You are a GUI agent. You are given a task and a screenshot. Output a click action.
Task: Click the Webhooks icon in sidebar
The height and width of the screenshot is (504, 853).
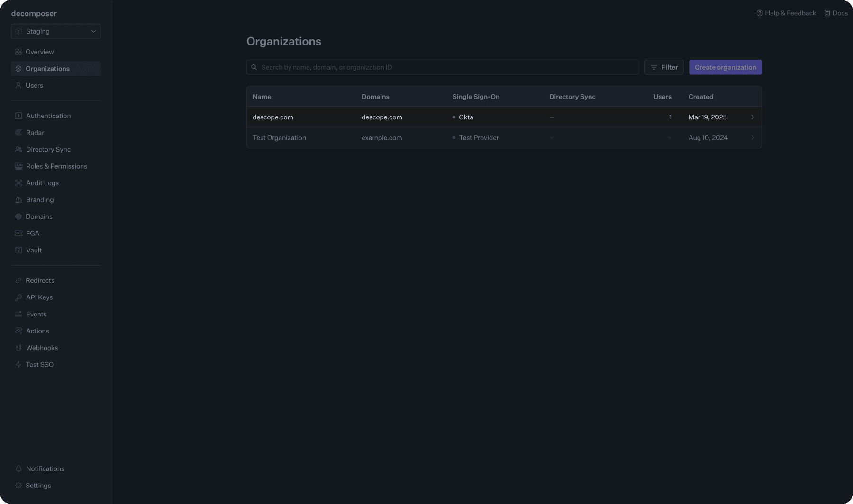[x=18, y=348]
